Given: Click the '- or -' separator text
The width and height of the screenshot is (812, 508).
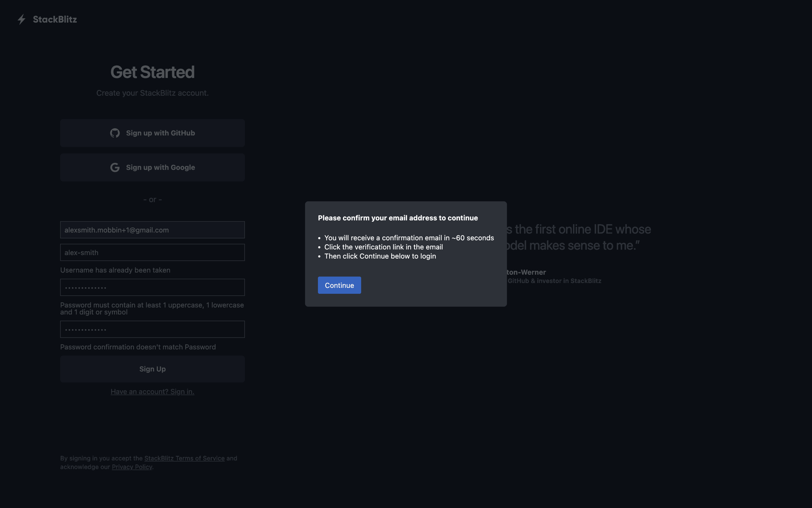Looking at the screenshot, I should [x=153, y=199].
